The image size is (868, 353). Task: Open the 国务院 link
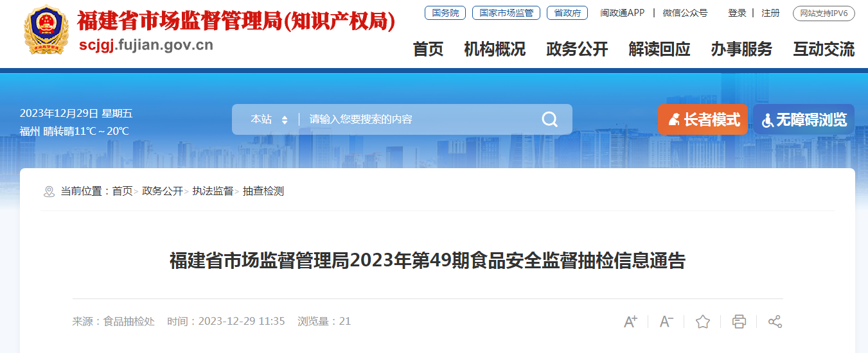coord(445,13)
